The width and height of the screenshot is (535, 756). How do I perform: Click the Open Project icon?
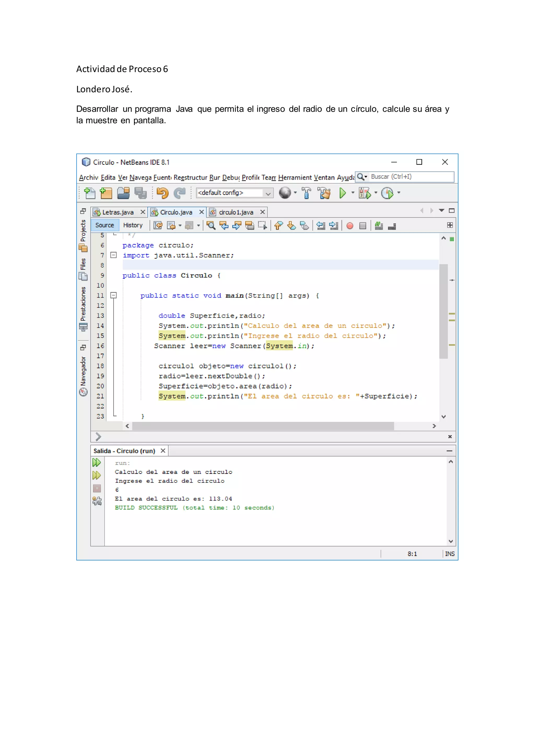pos(124,193)
